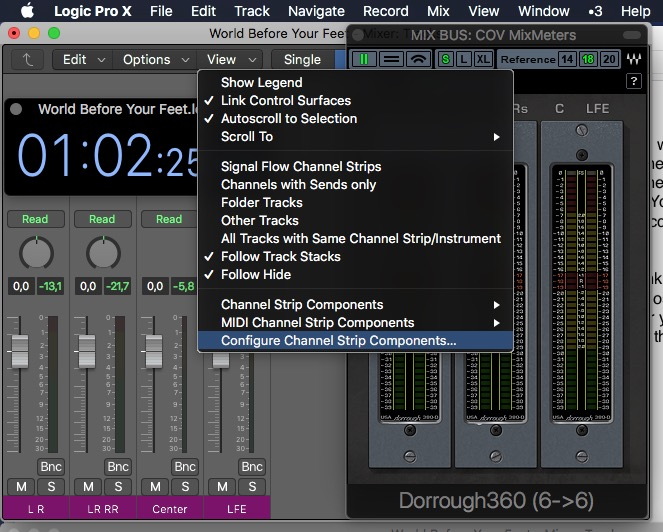
Task: Click the -13,1 peak level display
Action: tap(50, 286)
